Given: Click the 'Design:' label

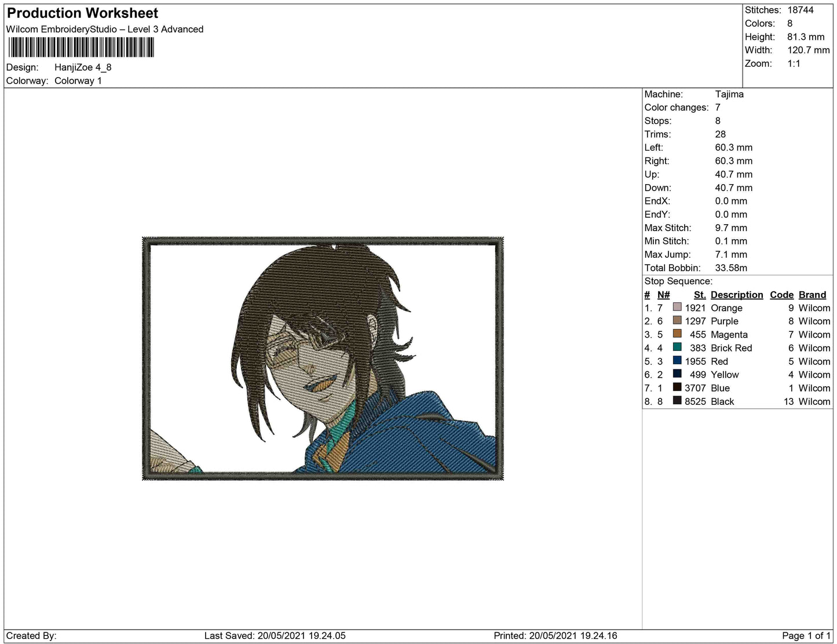Looking at the screenshot, I should 23,67.
